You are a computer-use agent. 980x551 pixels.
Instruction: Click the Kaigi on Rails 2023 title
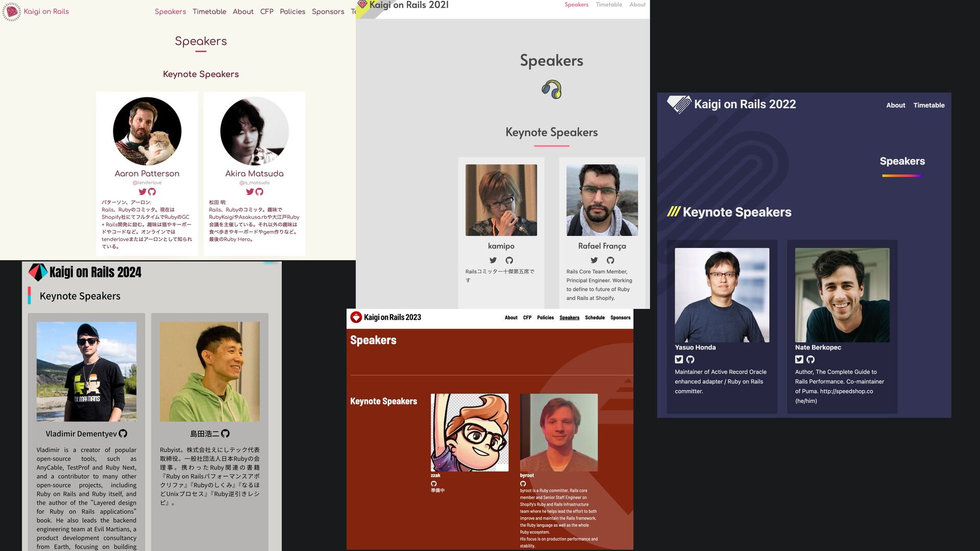[x=393, y=317]
